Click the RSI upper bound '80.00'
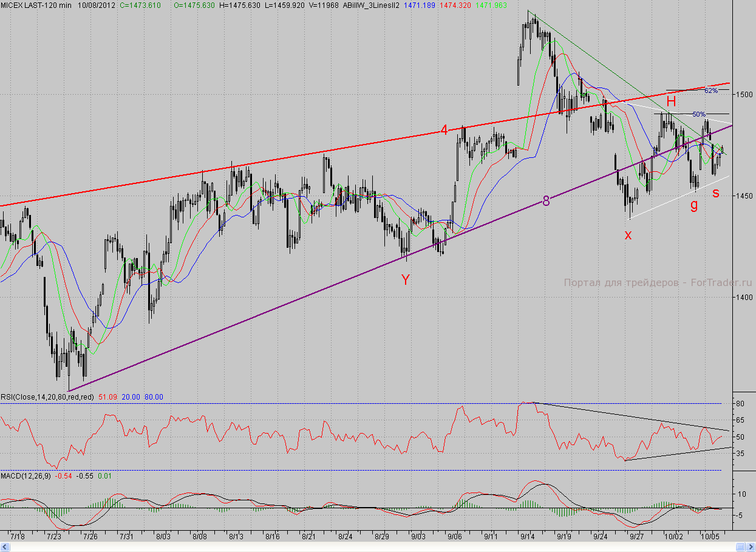This screenshot has width=756, height=552. (x=154, y=397)
